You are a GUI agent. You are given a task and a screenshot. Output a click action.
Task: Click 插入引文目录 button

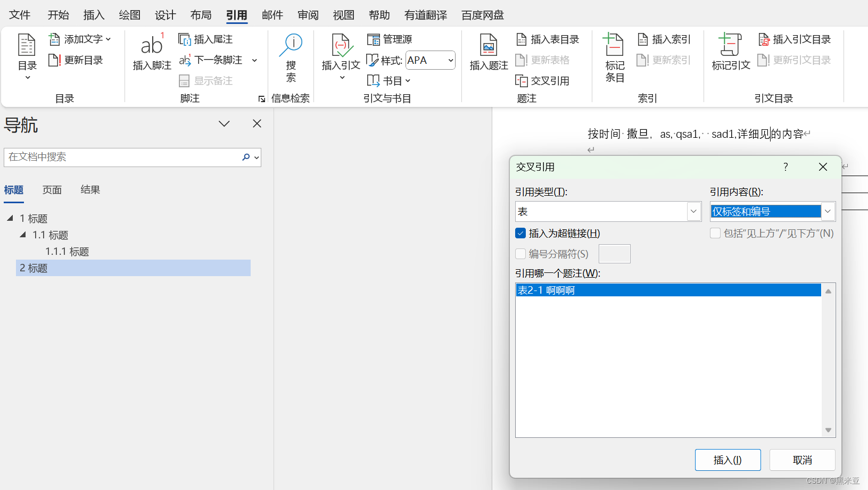(795, 39)
